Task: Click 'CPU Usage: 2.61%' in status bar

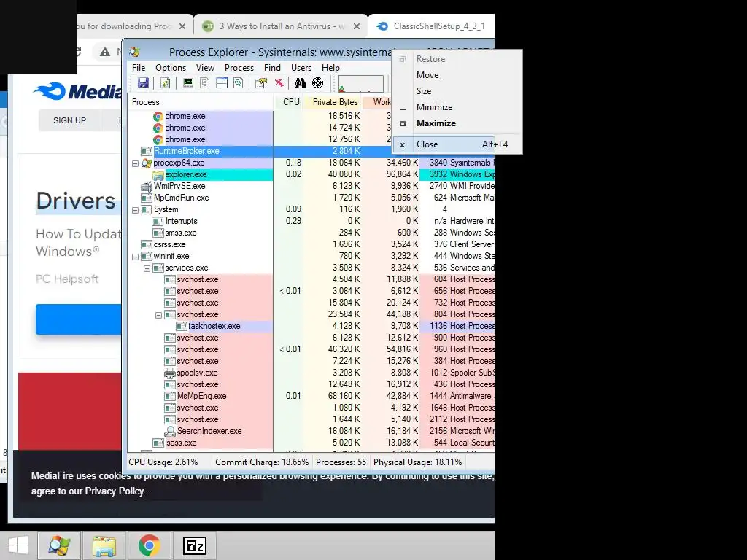Action: pos(163,462)
